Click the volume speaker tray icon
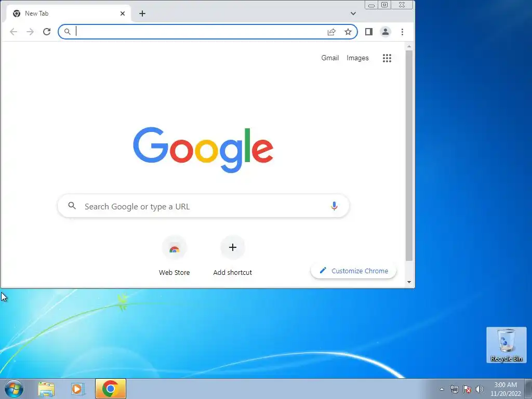 point(480,389)
